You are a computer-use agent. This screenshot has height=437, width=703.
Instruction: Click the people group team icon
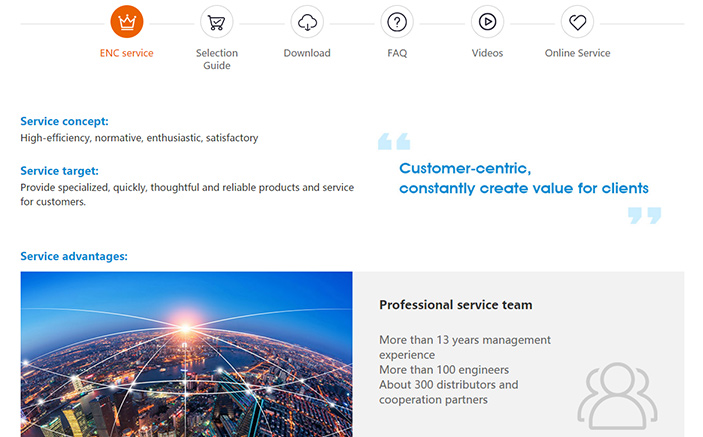[617, 396]
